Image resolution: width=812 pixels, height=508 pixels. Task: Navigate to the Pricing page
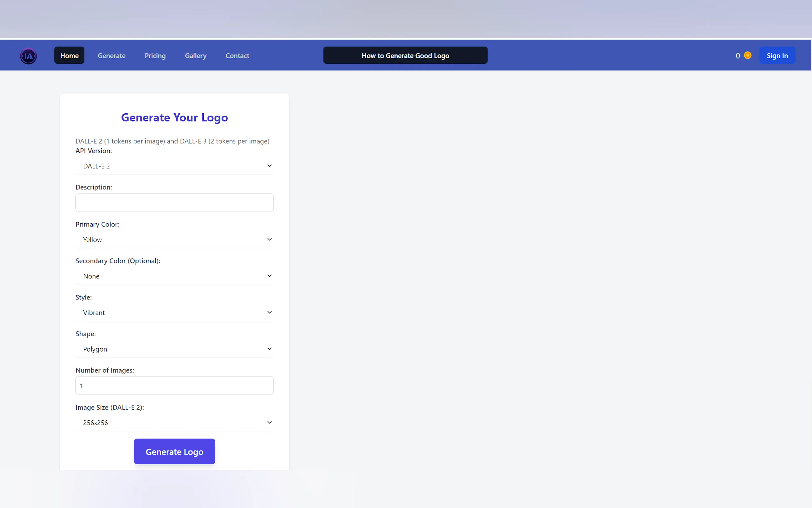(x=155, y=55)
